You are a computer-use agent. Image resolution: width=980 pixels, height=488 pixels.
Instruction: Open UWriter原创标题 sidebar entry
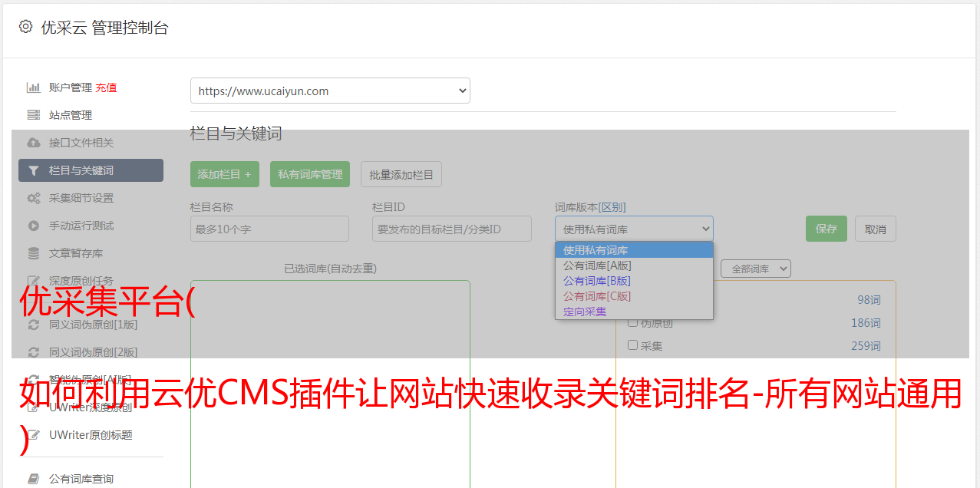[91, 435]
